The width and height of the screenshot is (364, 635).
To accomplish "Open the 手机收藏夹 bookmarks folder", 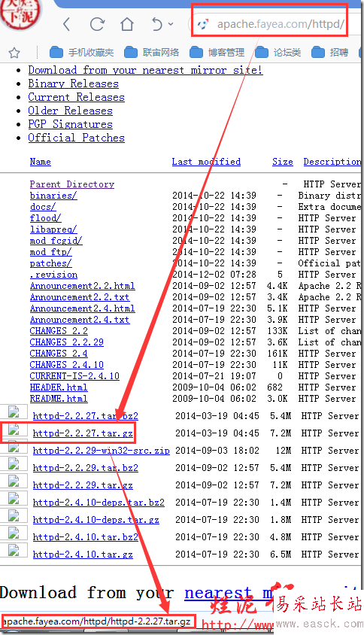I will pos(81,52).
